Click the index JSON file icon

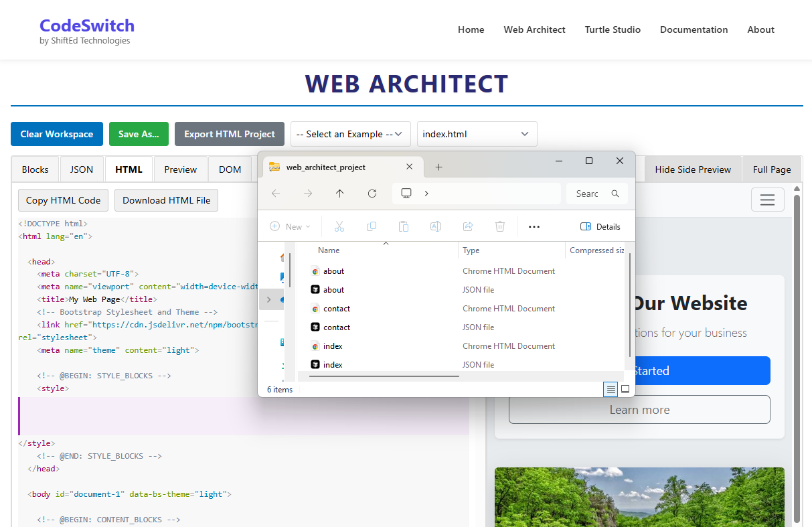(315, 365)
